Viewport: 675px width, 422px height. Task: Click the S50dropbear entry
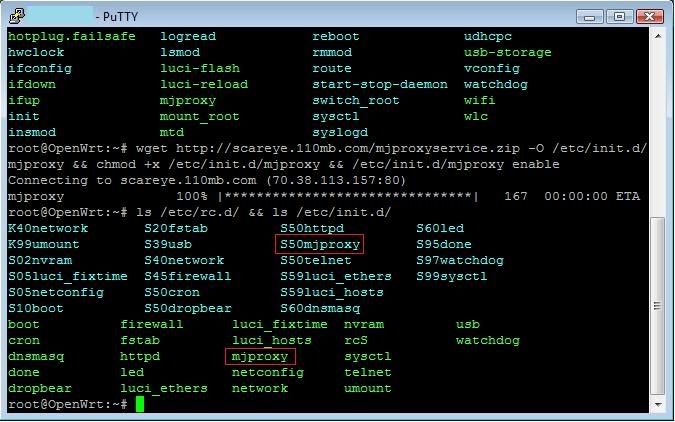click(188, 308)
